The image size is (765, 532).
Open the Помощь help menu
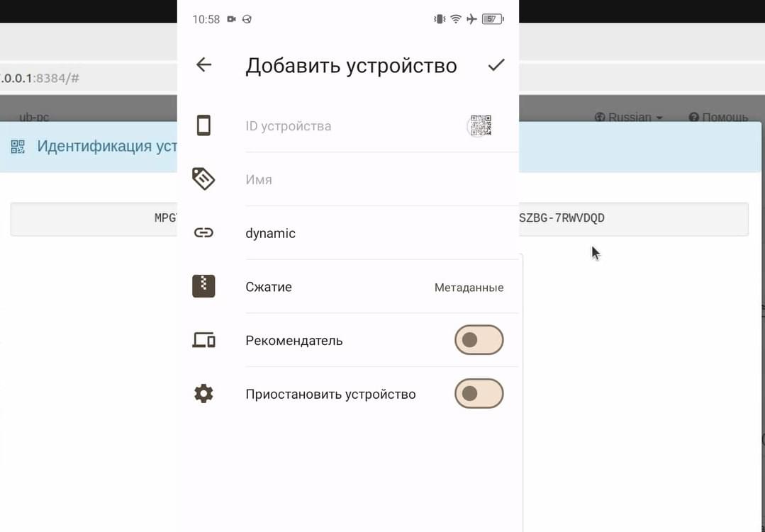(717, 117)
